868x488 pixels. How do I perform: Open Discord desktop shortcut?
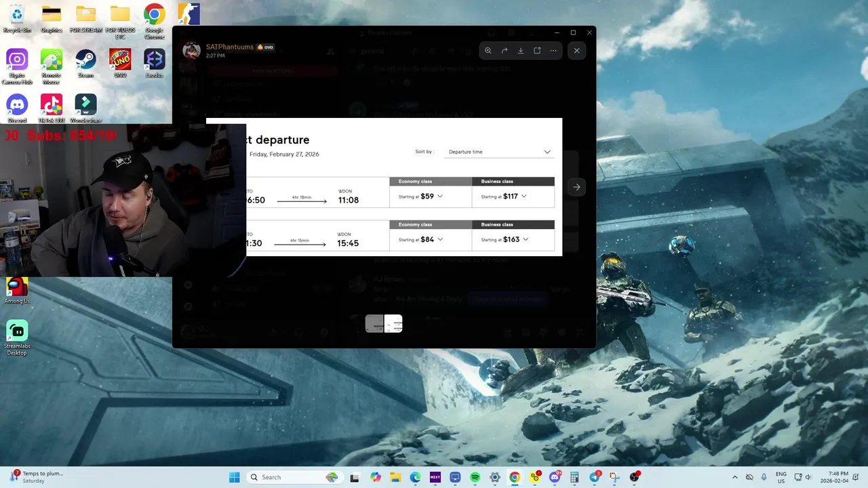pos(17,108)
